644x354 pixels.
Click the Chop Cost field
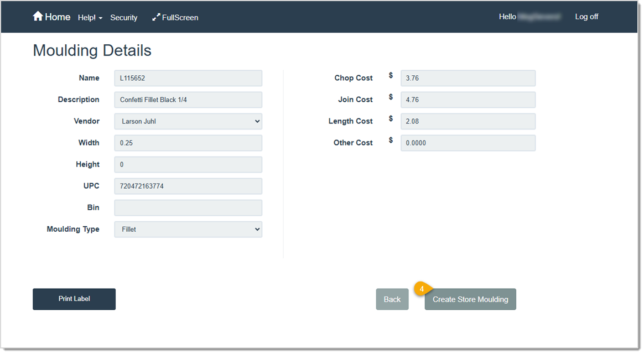[468, 78]
